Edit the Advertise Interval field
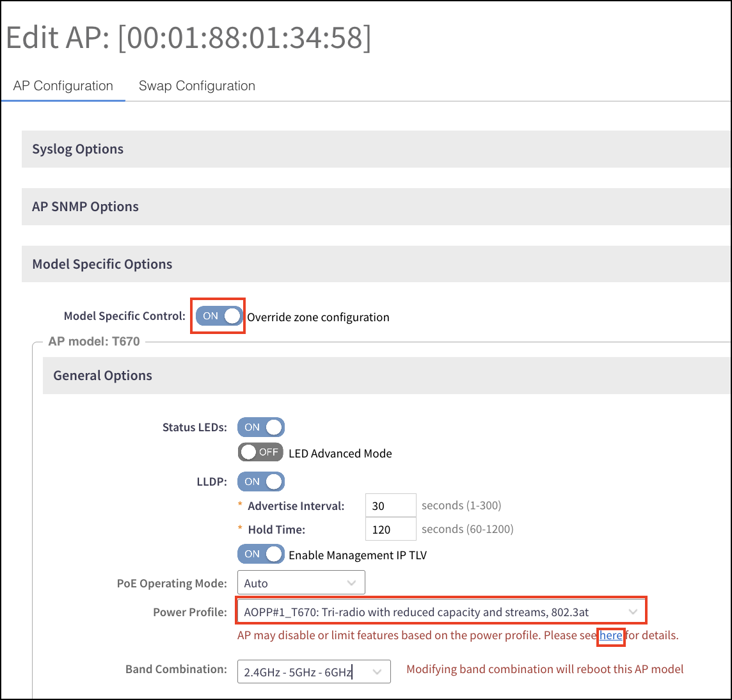 pyautogui.click(x=391, y=505)
